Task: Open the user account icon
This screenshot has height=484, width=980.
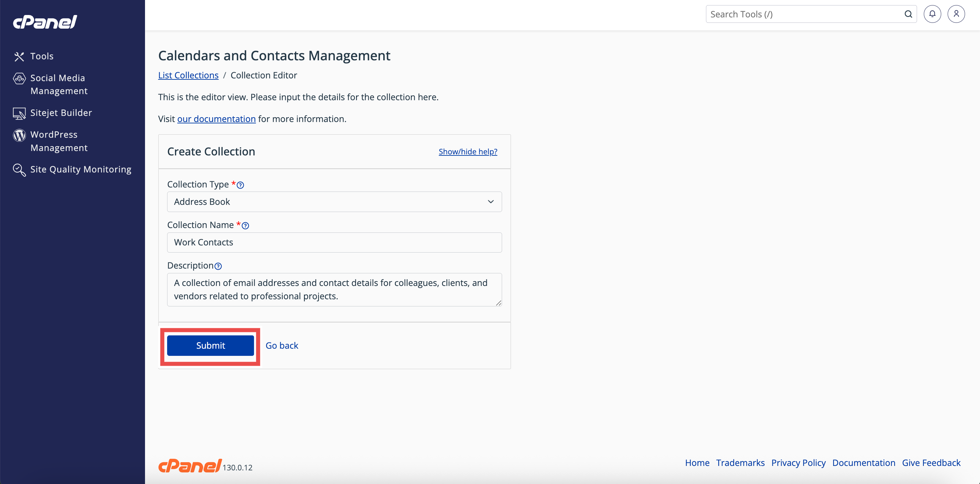Action: pyautogui.click(x=955, y=14)
